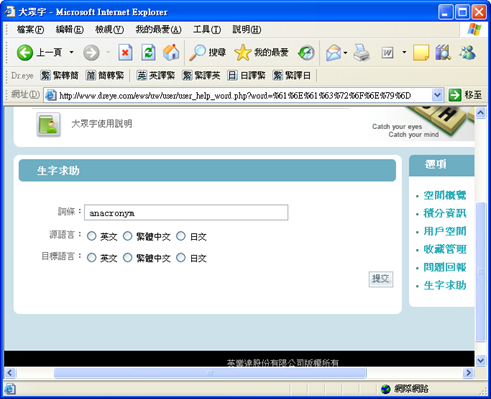Click the 詞條 input field containing anacronym
The width and height of the screenshot is (491, 399).
pyautogui.click(x=186, y=213)
